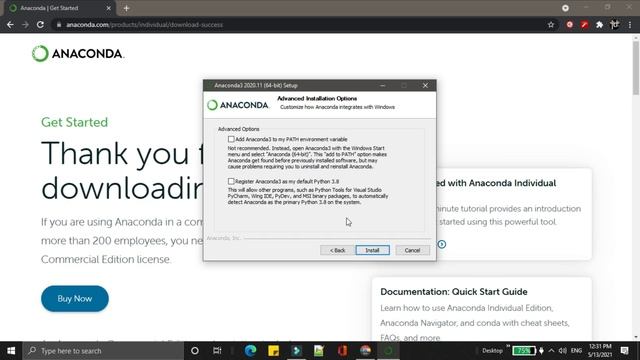
Task: Click the Get Started heading text
Action: click(75, 122)
